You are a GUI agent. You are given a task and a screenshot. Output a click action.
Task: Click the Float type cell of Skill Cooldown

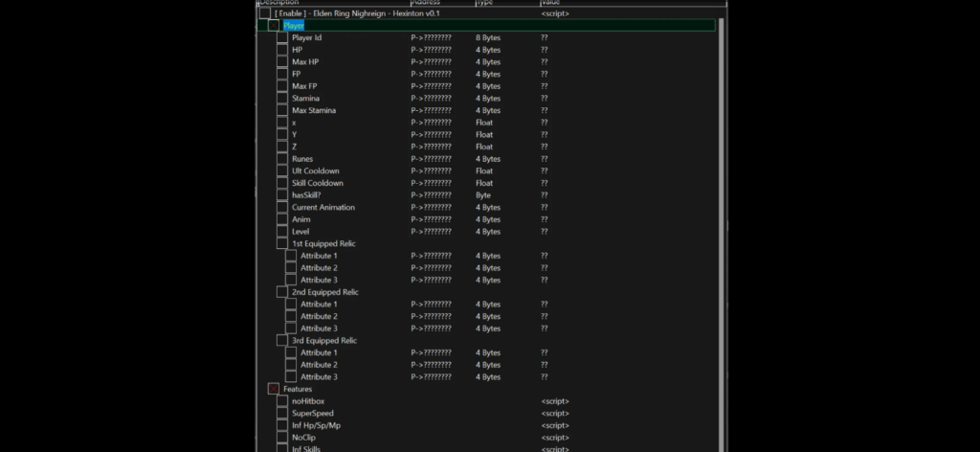pyautogui.click(x=484, y=183)
